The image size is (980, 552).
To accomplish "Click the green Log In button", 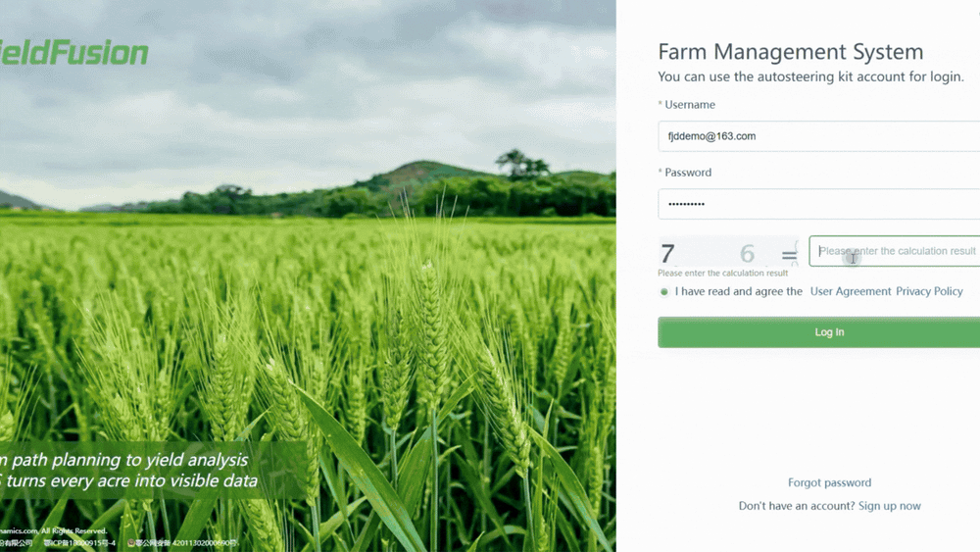I will coord(818,332).
